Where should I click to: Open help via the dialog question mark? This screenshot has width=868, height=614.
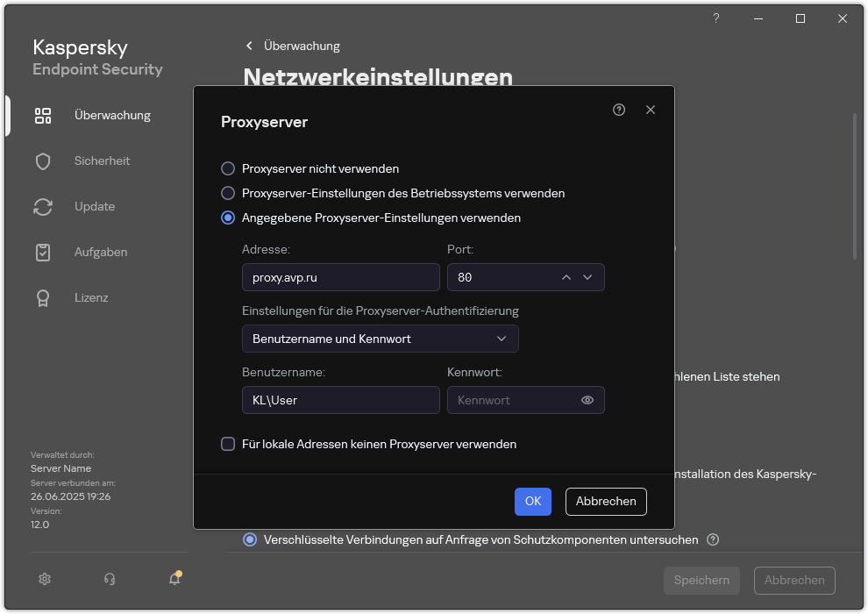tap(619, 110)
